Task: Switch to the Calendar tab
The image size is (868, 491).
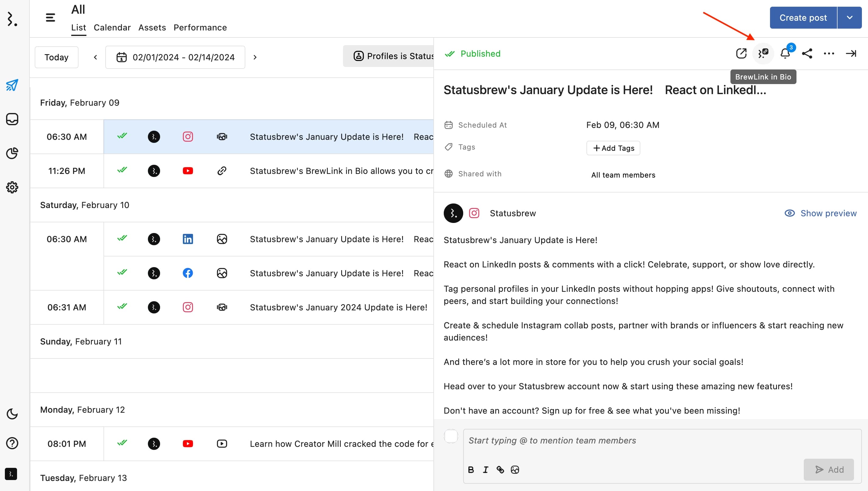Action: point(112,28)
